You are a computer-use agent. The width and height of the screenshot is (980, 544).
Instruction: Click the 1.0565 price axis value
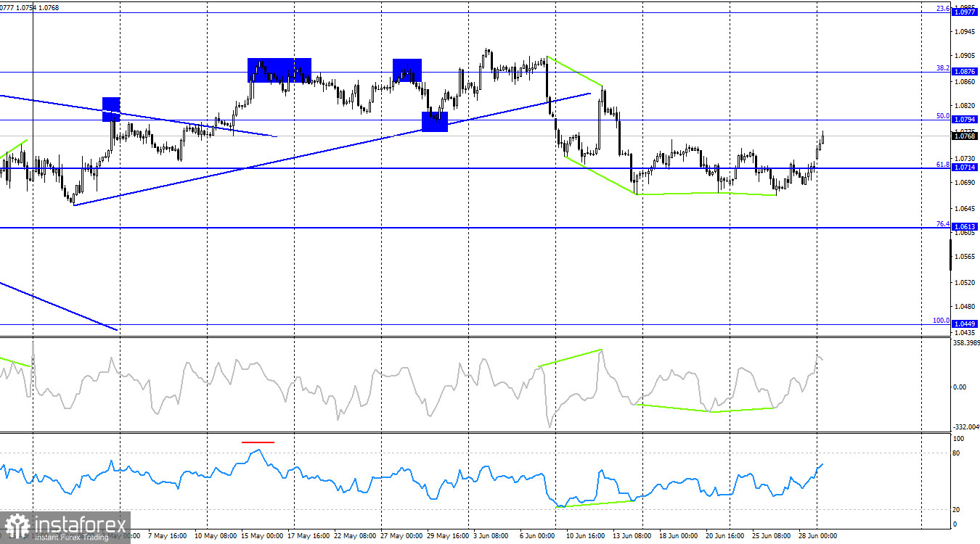click(965, 256)
